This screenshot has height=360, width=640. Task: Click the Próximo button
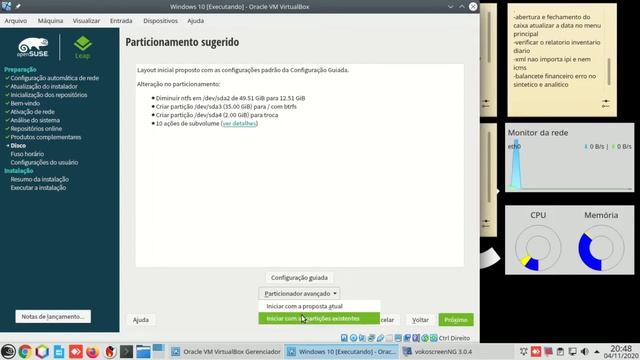(456, 320)
